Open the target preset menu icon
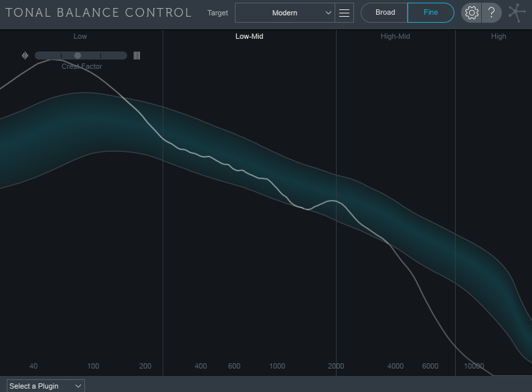This screenshot has height=392, width=532. [344, 13]
